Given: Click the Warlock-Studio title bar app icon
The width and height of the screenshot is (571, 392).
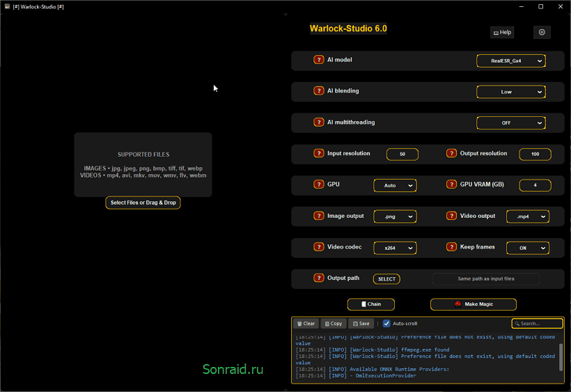Looking at the screenshot, I should 7,6.
